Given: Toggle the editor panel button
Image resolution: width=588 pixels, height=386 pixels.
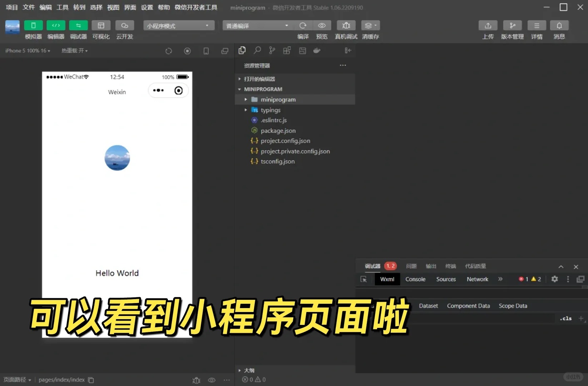Looking at the screenshot, I should [56, 25].
